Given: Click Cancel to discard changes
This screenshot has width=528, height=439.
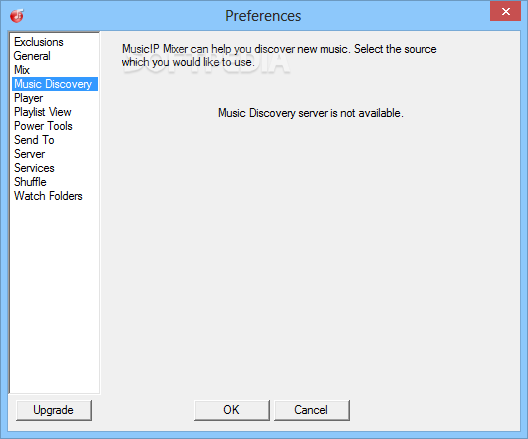Looking at the screenshot, I should click(x=311, y=410).
